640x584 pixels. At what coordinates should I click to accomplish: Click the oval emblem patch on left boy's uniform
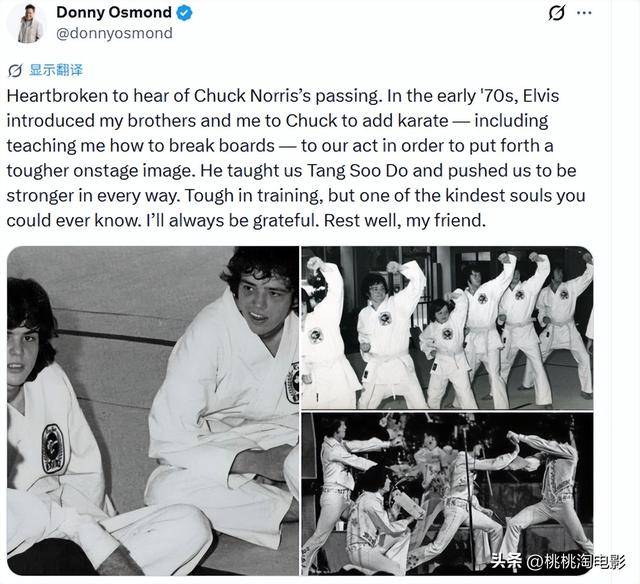coord(53,449)
